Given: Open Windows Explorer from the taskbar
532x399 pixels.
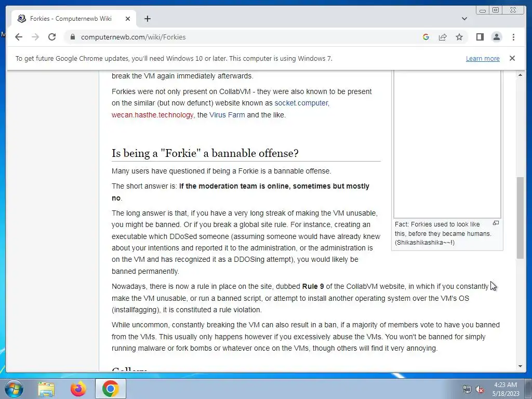Looking at the screenshot, I should (46, 389).
